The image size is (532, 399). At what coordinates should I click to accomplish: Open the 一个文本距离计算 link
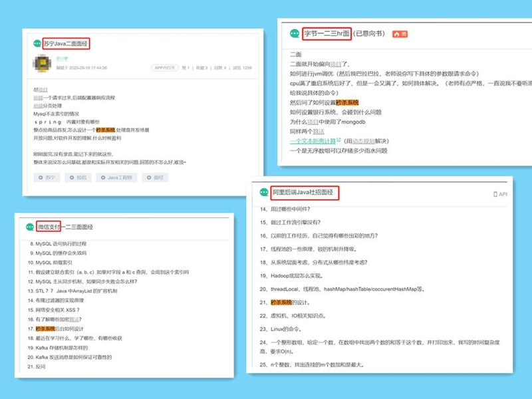tap(313, 141)
